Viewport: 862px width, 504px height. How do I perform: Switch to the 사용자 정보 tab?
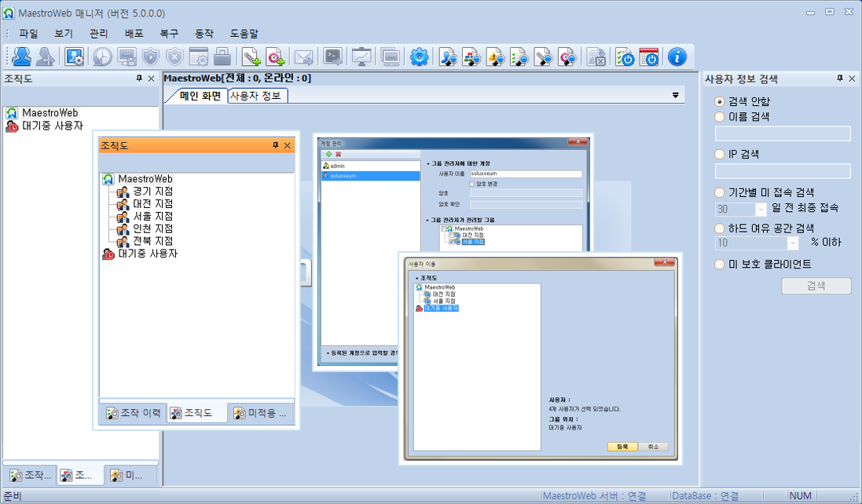[257, 96]
